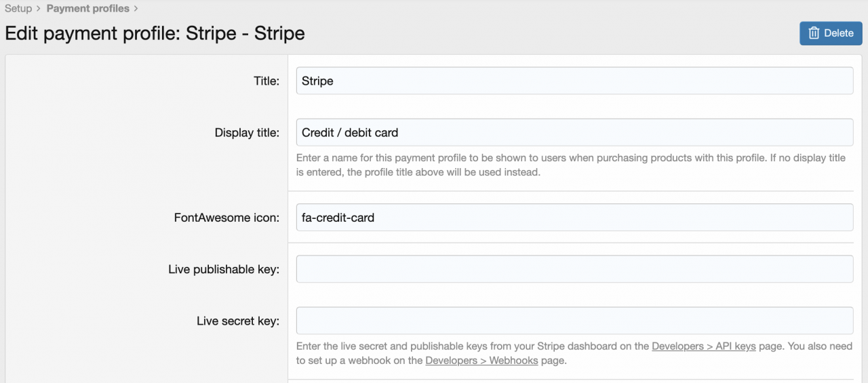Follow the Developers > Webhooks link
The width and height of the screenshot is (868, 383).
[481, 361]
